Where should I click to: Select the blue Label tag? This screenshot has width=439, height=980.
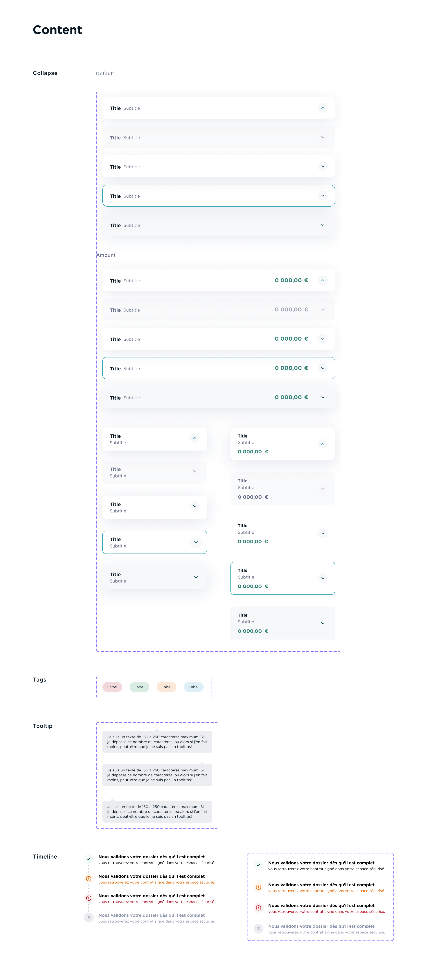click(x=193, y=687)
